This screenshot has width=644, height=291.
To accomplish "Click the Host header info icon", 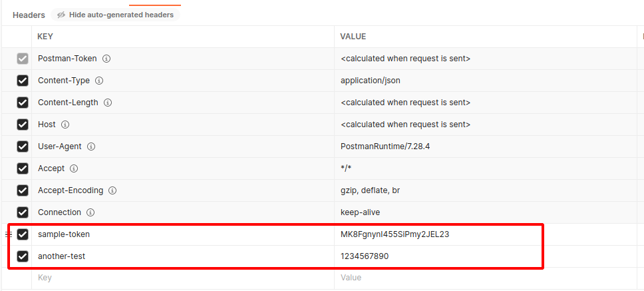I will [65, 125].
